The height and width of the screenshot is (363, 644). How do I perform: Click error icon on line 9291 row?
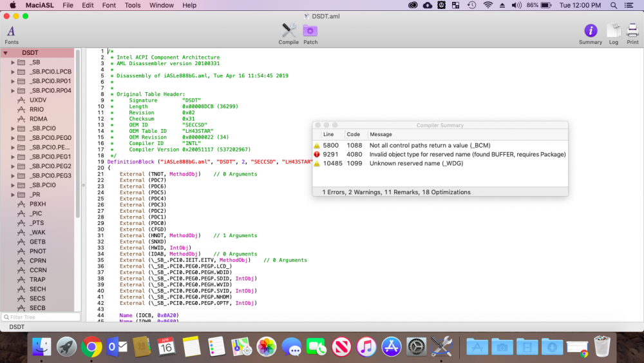(x=317, y=155)
